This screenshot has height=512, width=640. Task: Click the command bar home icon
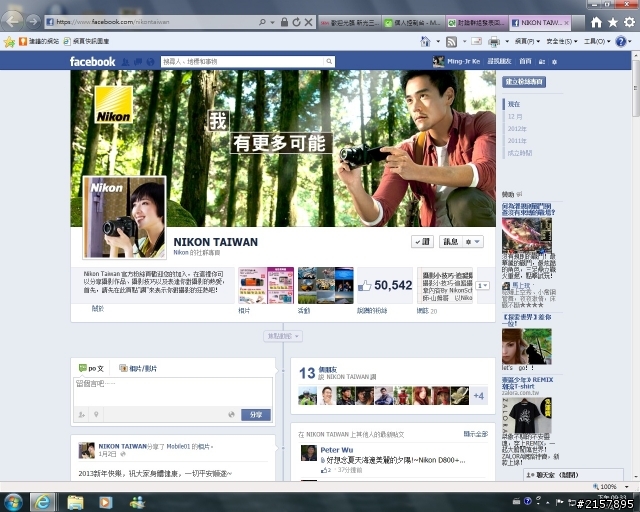click(x=425, y=41)
